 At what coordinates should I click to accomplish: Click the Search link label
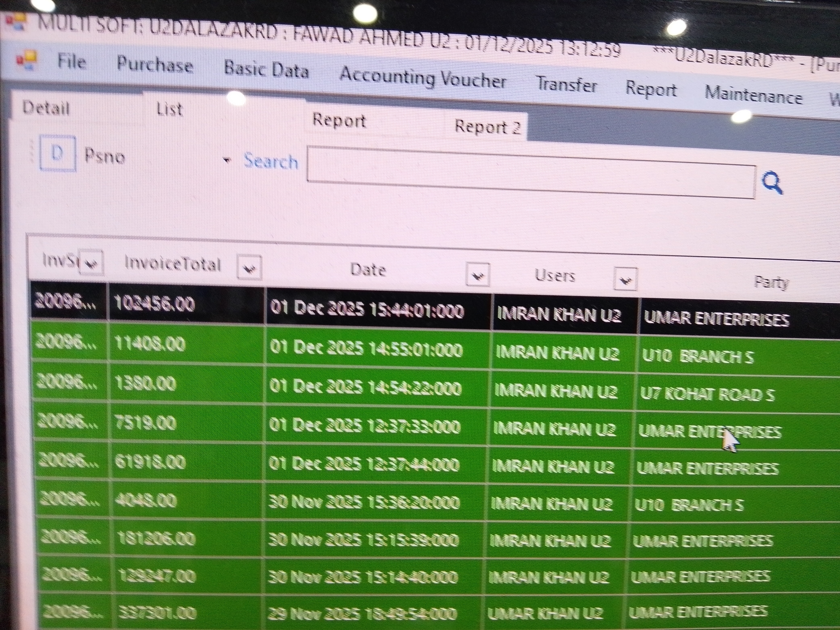(x=271, y=162)
